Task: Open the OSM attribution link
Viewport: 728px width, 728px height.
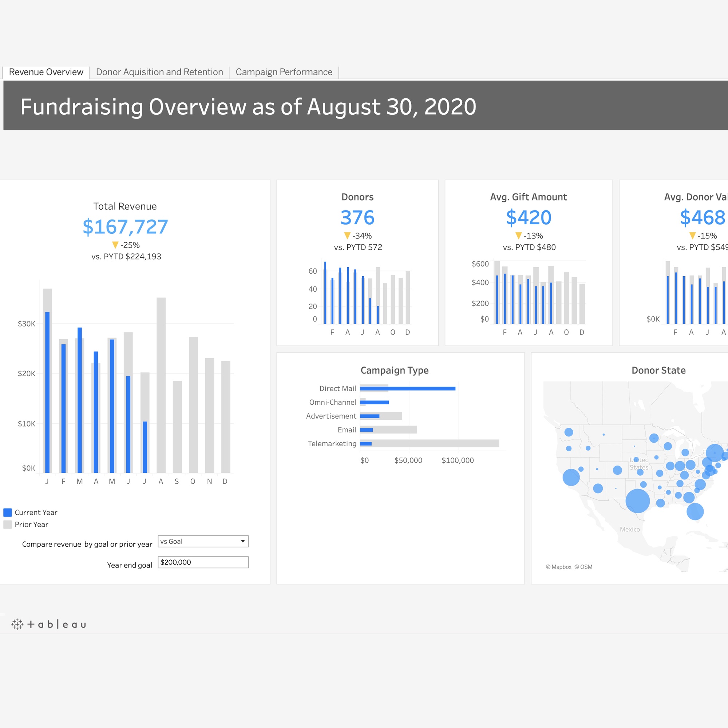Action: [583, 567]
